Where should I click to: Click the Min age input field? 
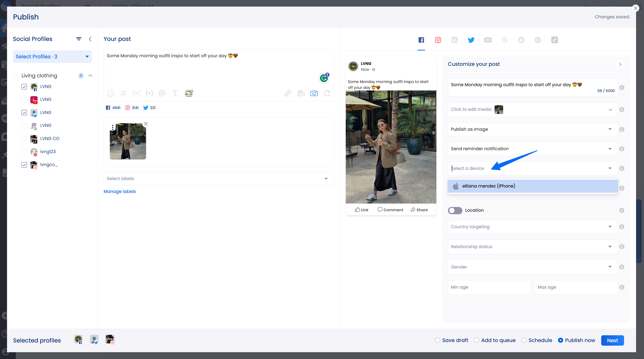pyautogui.click(x=489, y=287)
